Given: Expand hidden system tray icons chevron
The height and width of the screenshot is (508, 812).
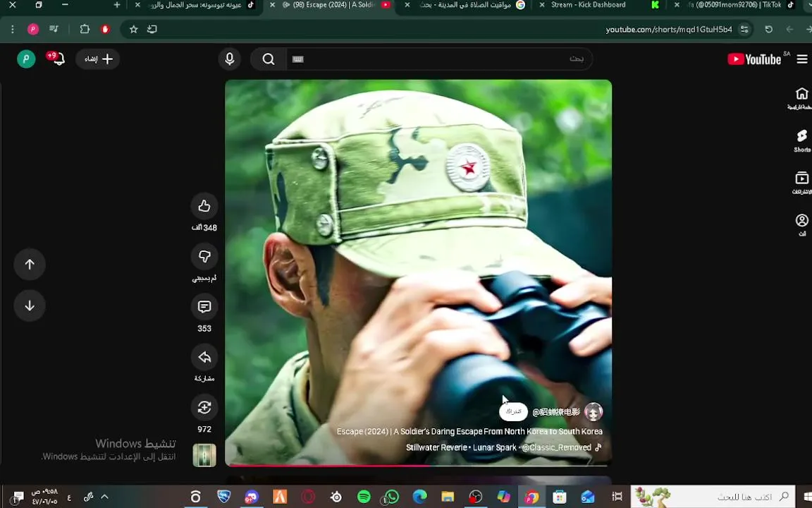Looking at the screenshot, I should (104, 497).
